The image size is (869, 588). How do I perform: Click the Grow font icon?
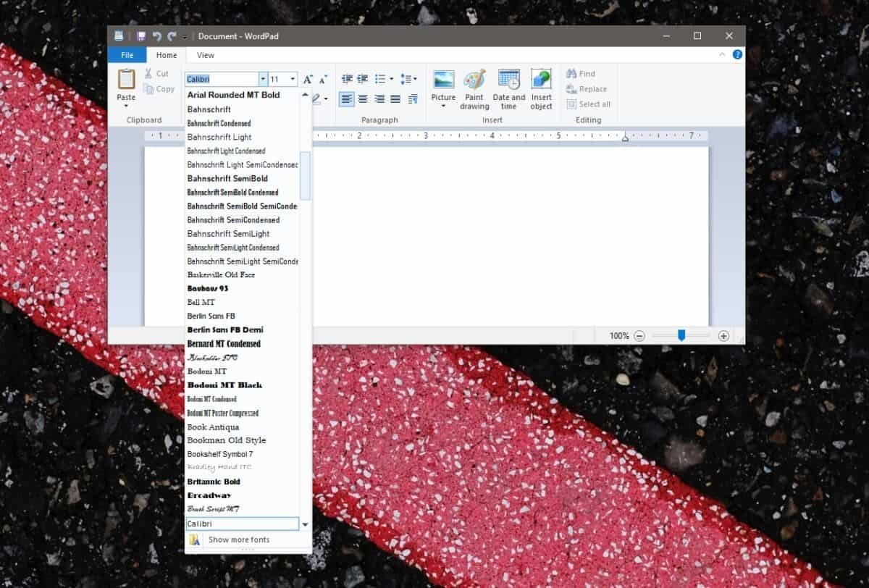click(307, 78)
